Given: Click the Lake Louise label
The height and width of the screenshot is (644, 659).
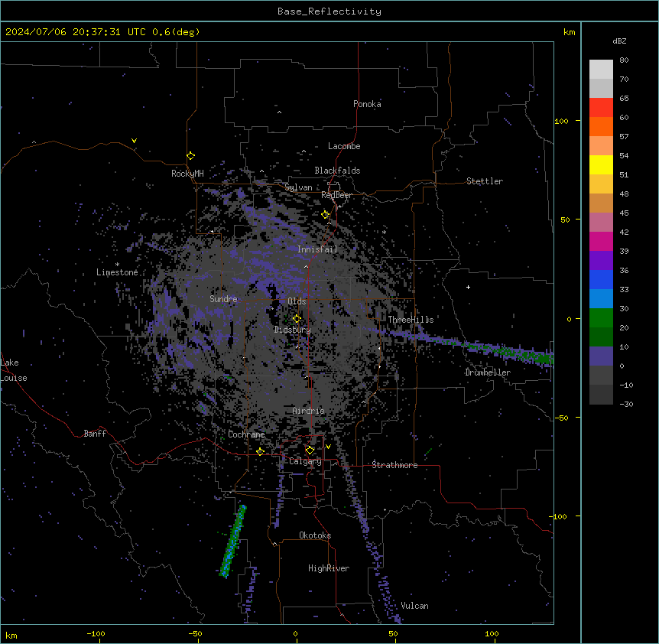Looking at the screenshot, I should tap(14, 370).
